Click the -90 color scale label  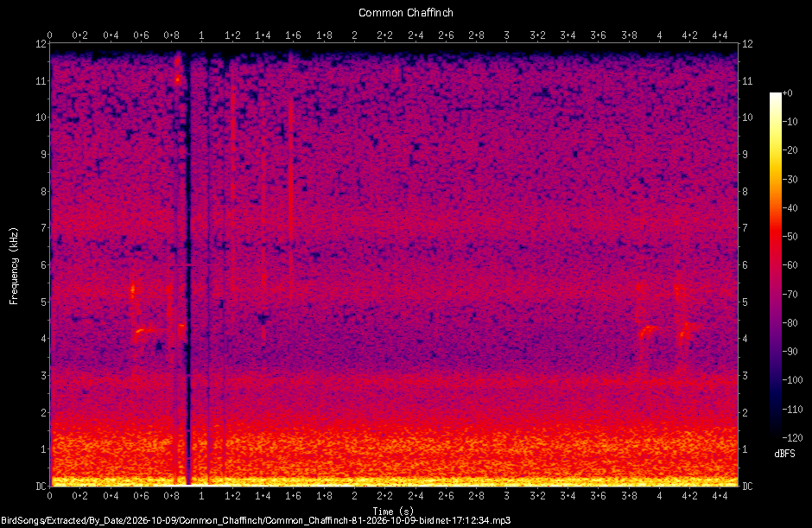point(790,352)
